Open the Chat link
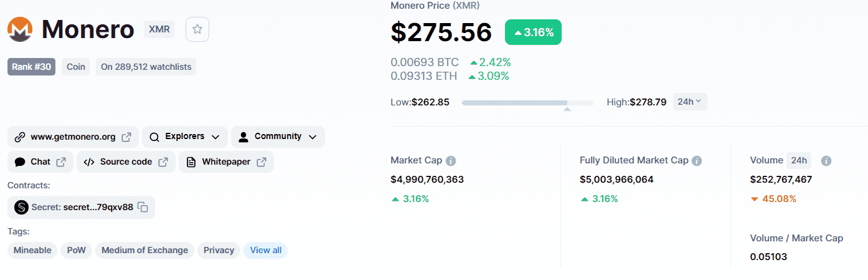The image size is (868, 280). point(40,162)
